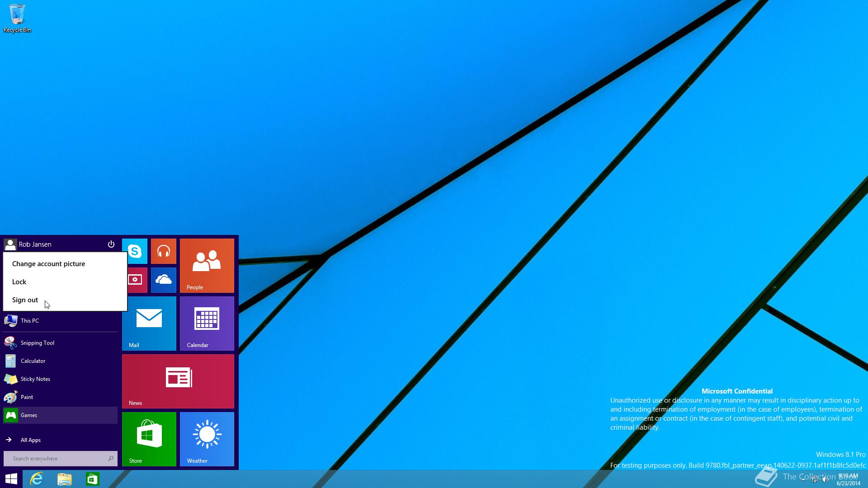The image size is (868, 488).
Task: Click the taskbar date and time
Action: 848,479
